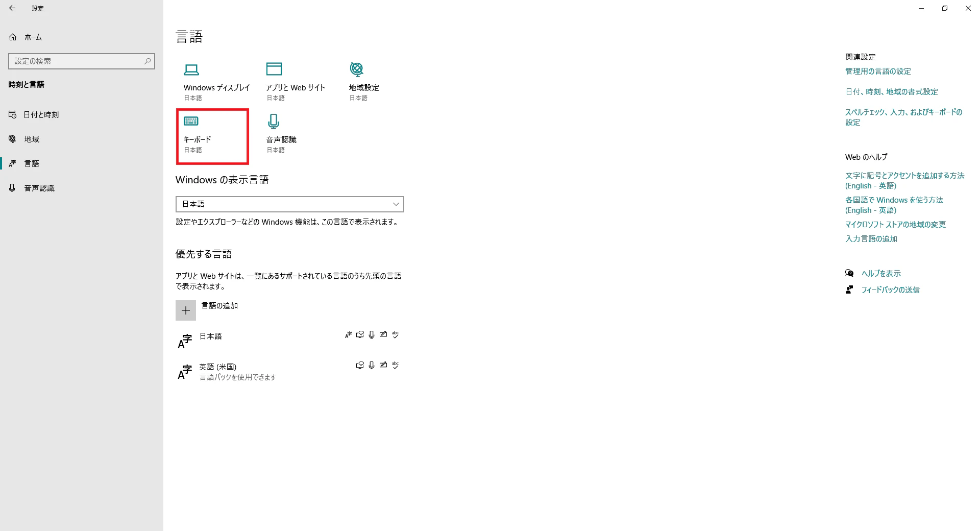Screen dimensions: 980x531
Task: Click the microphone icon on the 日本語 row
Action: pos(372,335)
